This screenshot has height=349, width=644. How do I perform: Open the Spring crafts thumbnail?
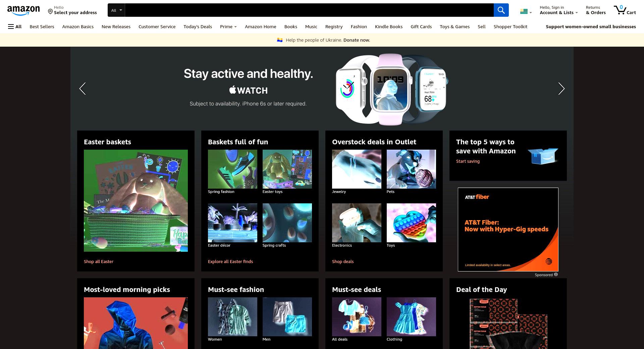point(287,223)
